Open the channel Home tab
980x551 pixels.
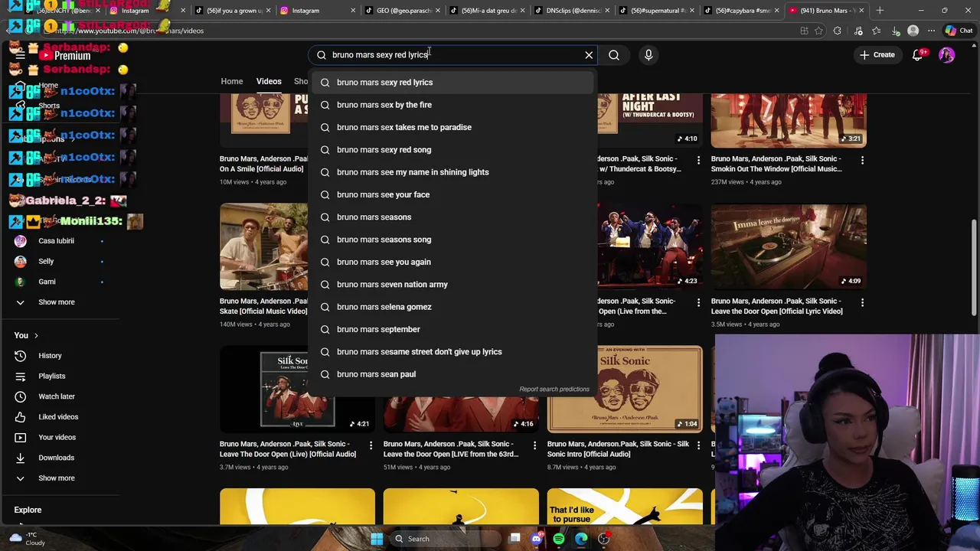(x=232, y=81)
